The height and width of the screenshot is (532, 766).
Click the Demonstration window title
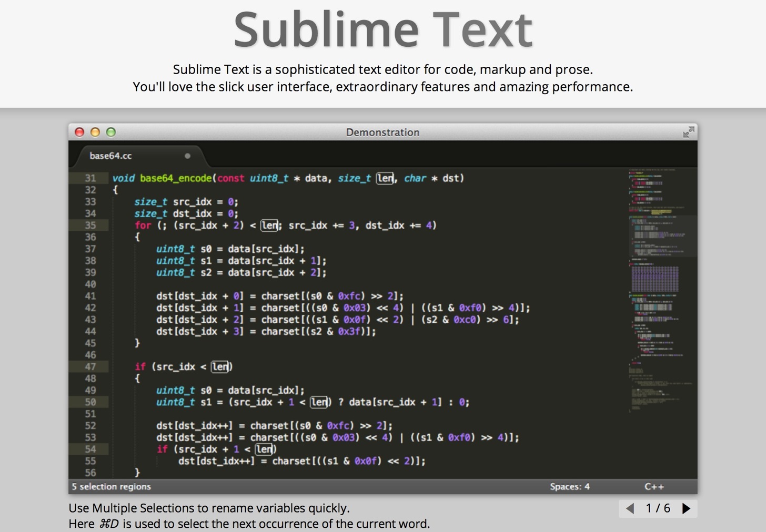[x=382, y=132]
